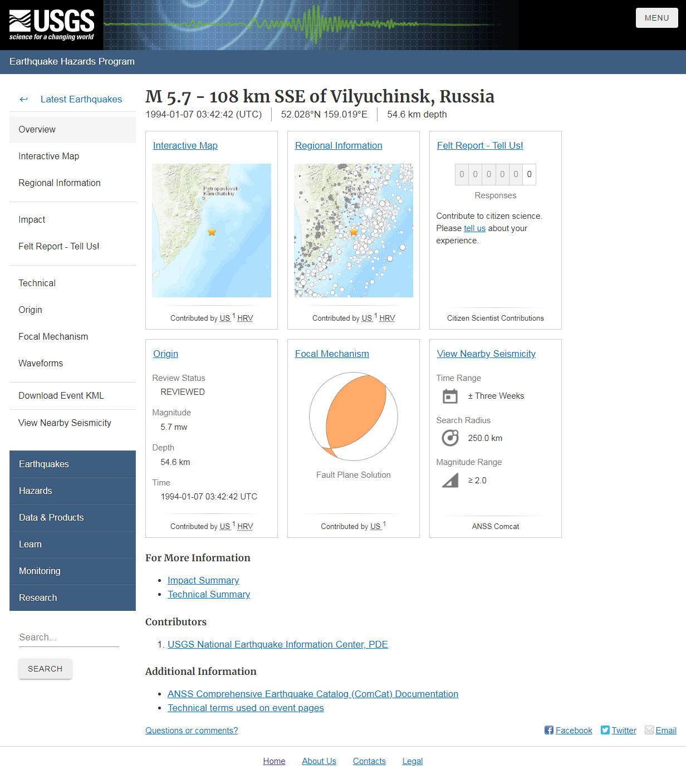
Task: Click the SEARCH button
Action: click(x=45, y=669)
